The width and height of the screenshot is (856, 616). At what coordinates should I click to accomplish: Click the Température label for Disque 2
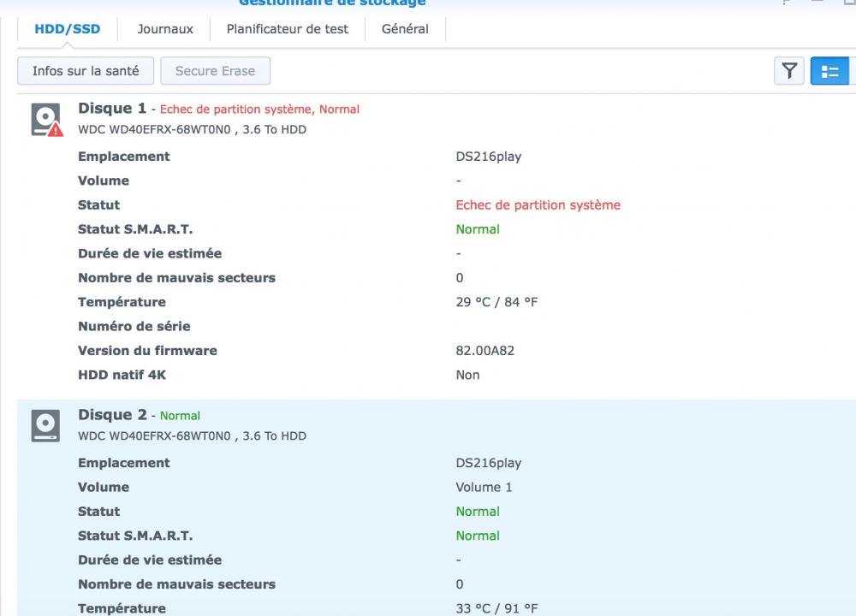(122, 609)
